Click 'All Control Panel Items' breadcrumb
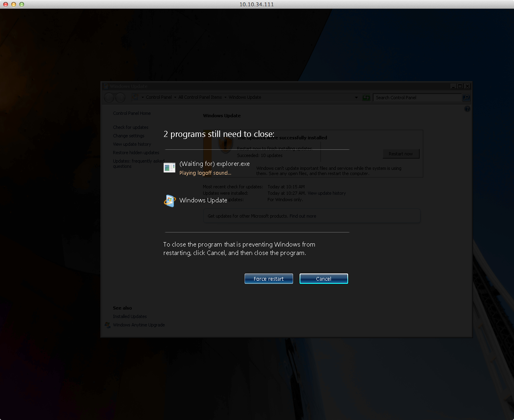The image size is (514, 420). pos(200,97)
